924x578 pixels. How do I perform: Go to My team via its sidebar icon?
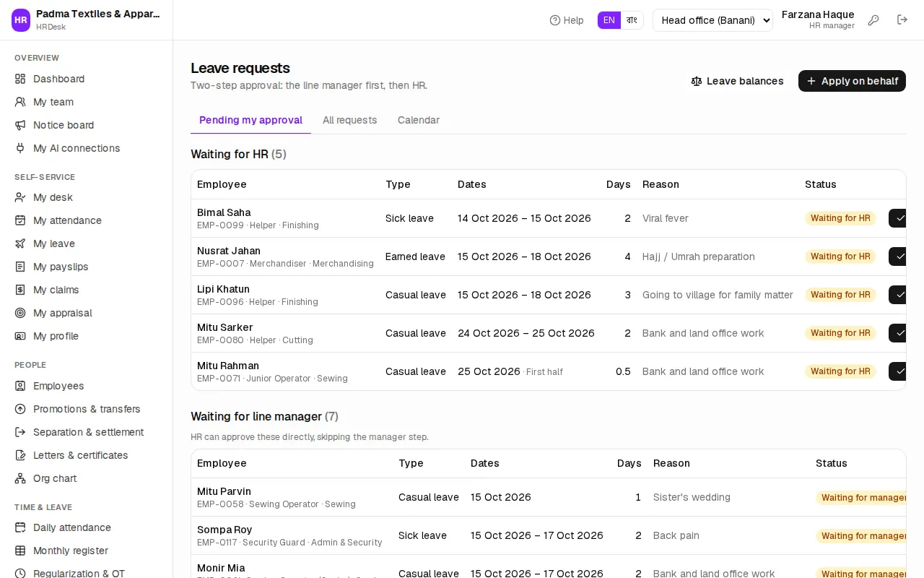[20, 102]
